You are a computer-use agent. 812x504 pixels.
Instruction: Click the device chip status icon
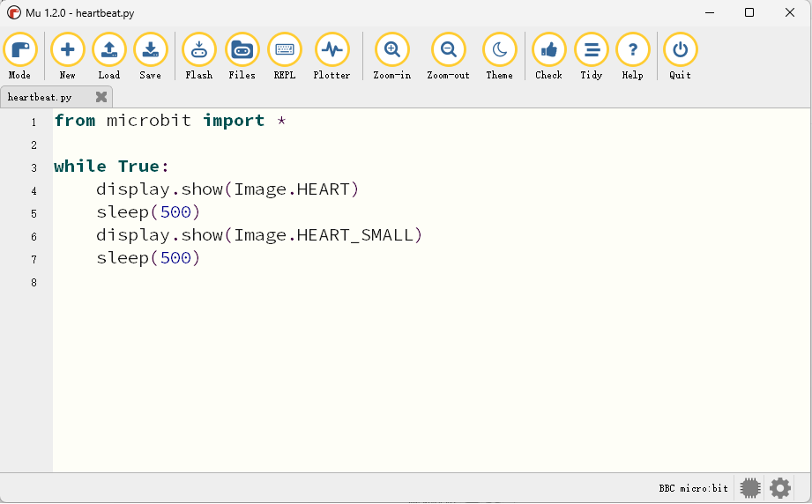coord(750,488)
